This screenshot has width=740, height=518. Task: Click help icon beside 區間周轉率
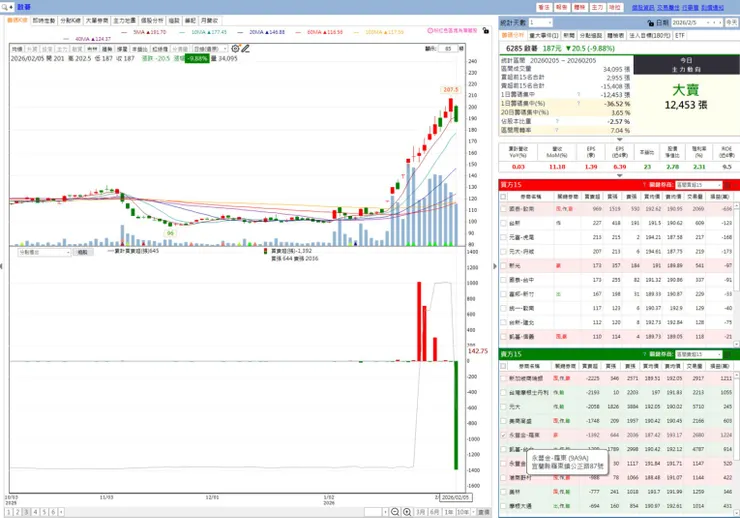click(557, 130)
